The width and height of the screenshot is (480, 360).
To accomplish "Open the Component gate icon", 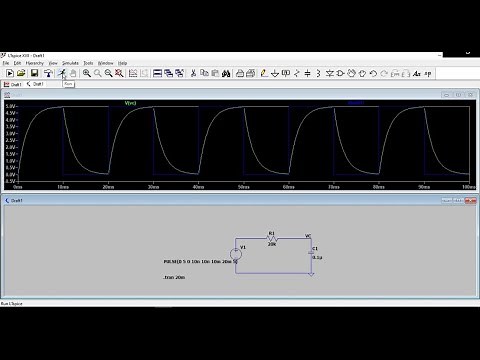I will point(340,73).
